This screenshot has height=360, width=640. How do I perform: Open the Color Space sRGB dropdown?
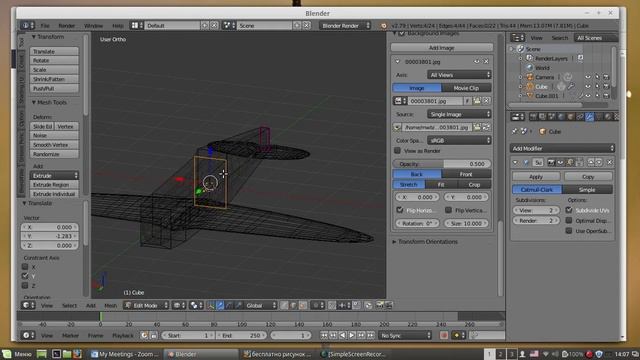[459, 140]
